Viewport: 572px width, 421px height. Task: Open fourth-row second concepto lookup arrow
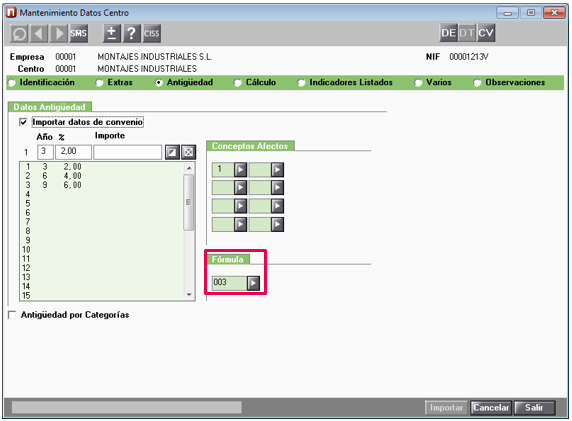point(278,224)
